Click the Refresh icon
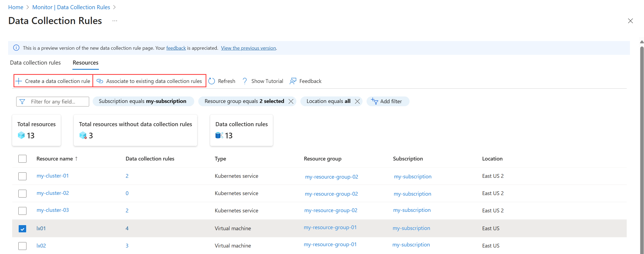Image resolution: width=644 pixels, height=254 pixels. click(212, 81)
